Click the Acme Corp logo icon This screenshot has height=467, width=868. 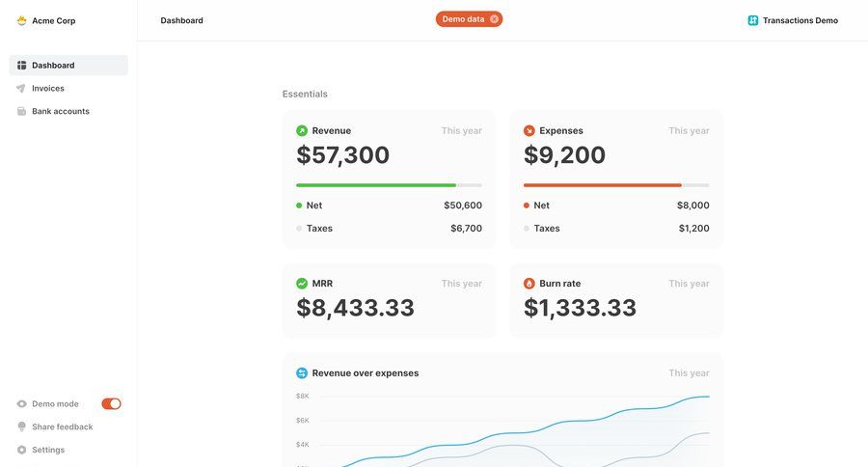[x=21, y=20]
